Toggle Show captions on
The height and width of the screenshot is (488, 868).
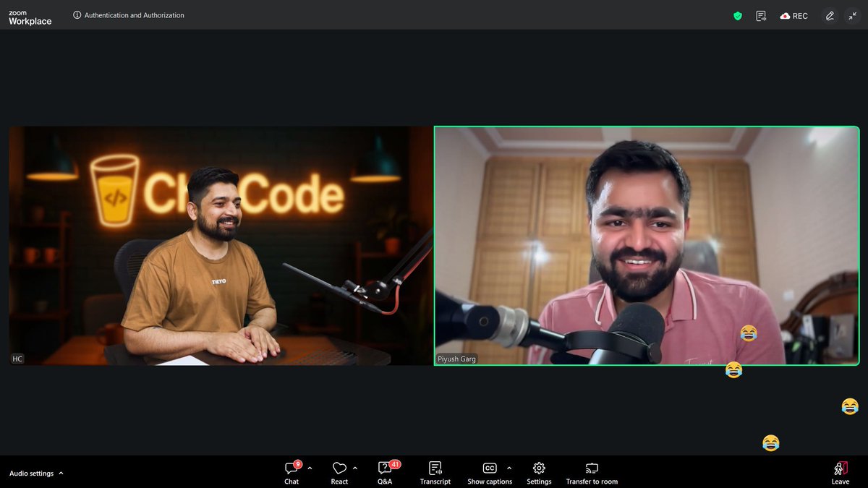click(490, 471)
